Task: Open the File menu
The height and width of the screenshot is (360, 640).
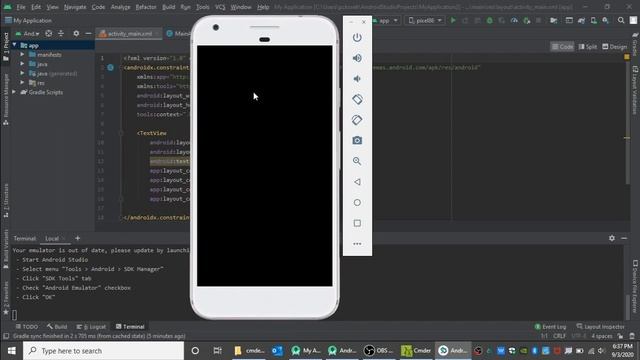Action: coord(21,7)
